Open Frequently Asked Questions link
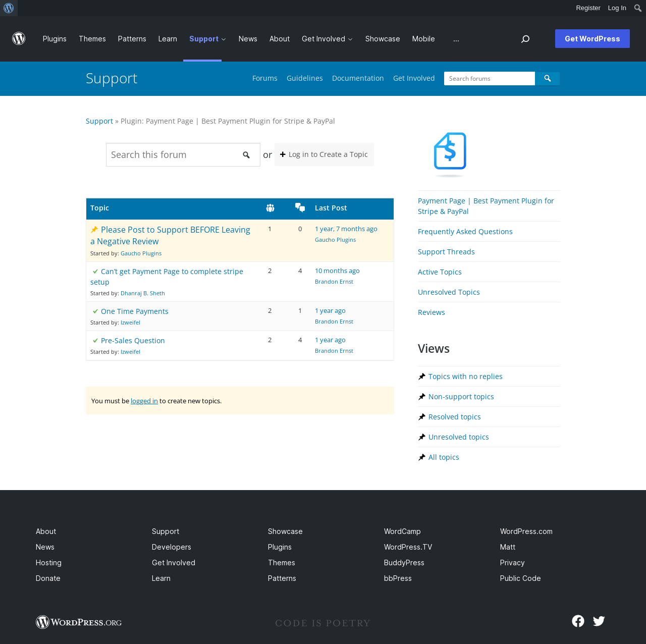Viewport: 646px width, 644px height. (465, 232)
